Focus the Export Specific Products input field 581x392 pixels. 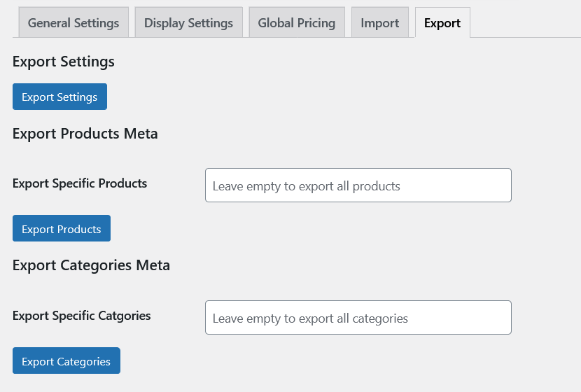click(358, 185)
